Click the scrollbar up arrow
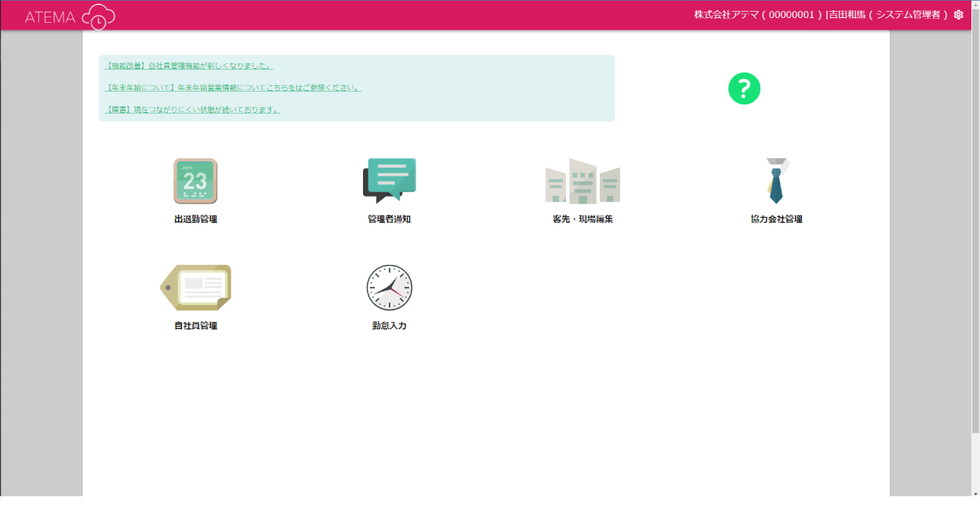This screenshot has height=510, width=980. (975, 5)
